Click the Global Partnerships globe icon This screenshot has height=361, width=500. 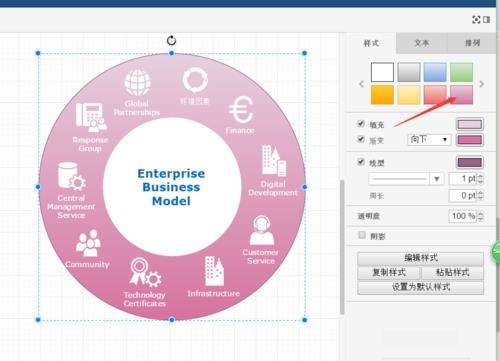(x=137, y=82)
